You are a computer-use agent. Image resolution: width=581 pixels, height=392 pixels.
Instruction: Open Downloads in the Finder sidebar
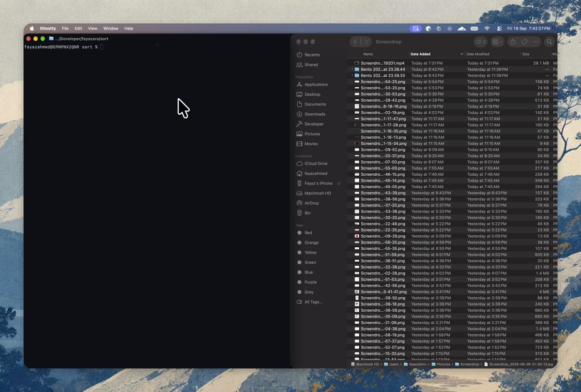coord(310,114)
